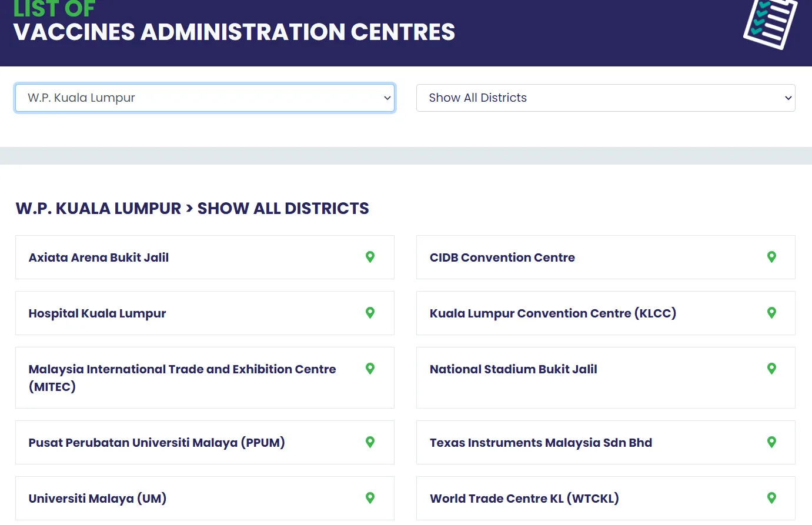
Task: Click the KLCC Convention Centre map pin
Action: click(x=771, y=313)
